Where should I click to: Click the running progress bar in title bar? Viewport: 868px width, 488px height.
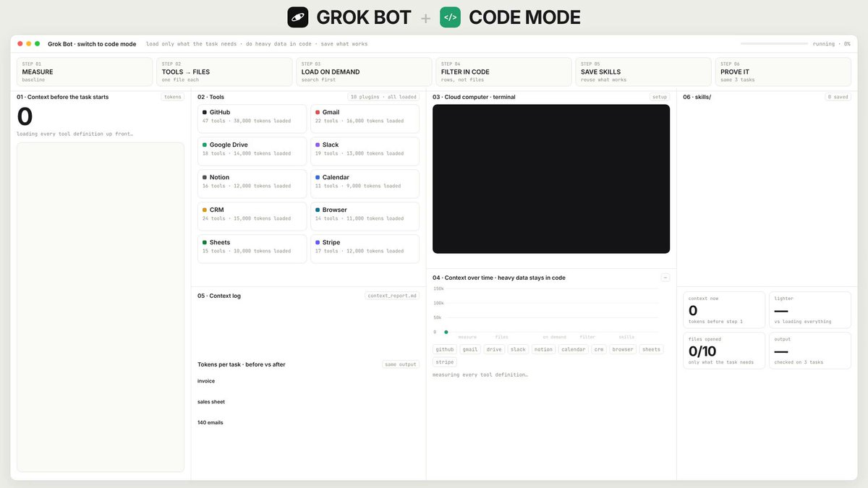pos(774,44)
